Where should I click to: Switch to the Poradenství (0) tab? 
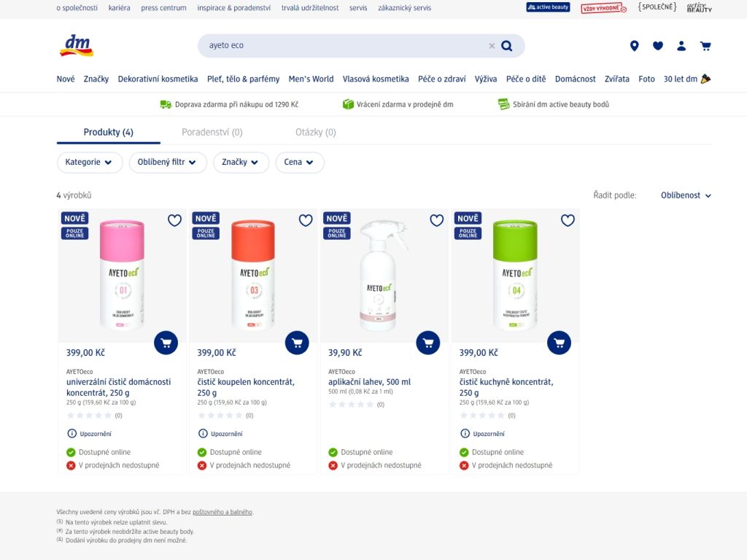coord(212,132)
